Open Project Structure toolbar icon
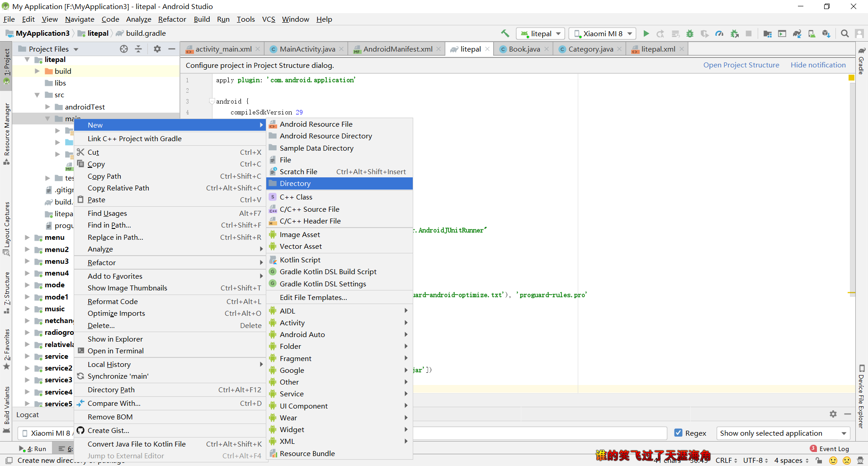The height and width of the screenshot is (466, 868). click(768, 33)
